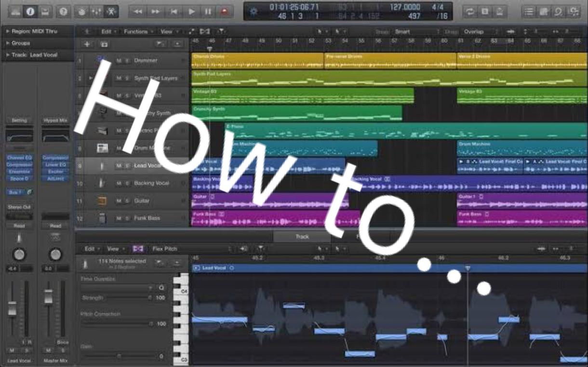Click Read automation button on Lead Vocal strip
This screenshot has height=367, width=588.
click(x=19, y=226)
